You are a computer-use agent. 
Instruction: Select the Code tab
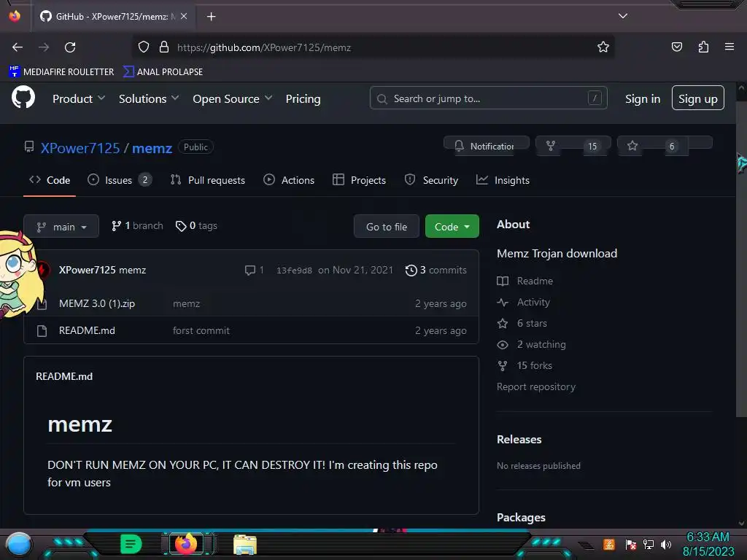[x=50, y=180]
